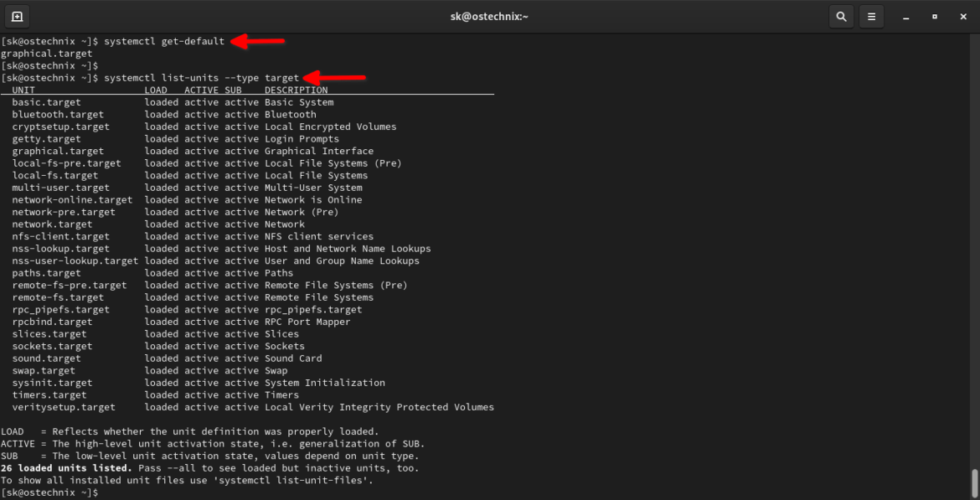Click 'Local Verity Integrity Protected Volumes' description
This screenshot has width=980, height=500.
[x=379, y=407]
